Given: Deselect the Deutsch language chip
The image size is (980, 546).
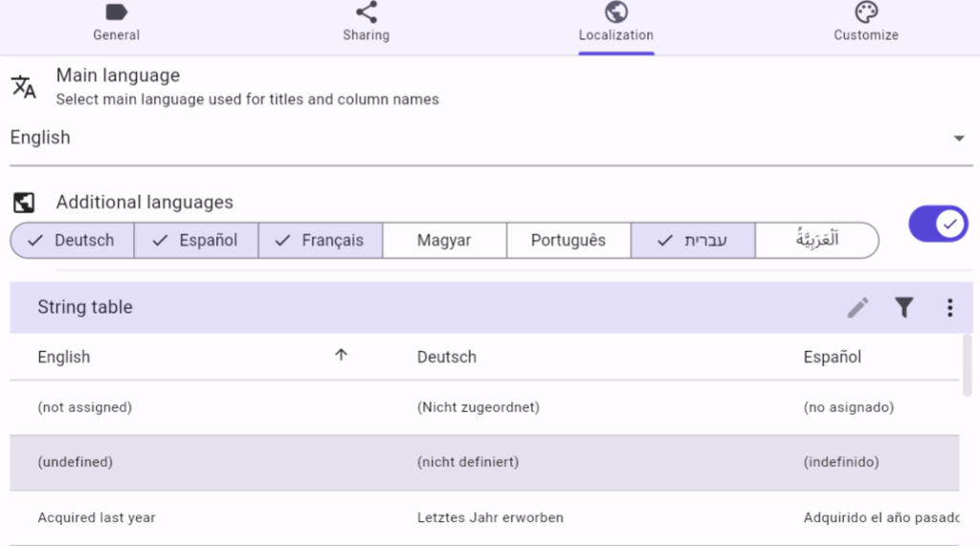Looking at the screenshot, I should pyautogui.click(x=72, y=241).
